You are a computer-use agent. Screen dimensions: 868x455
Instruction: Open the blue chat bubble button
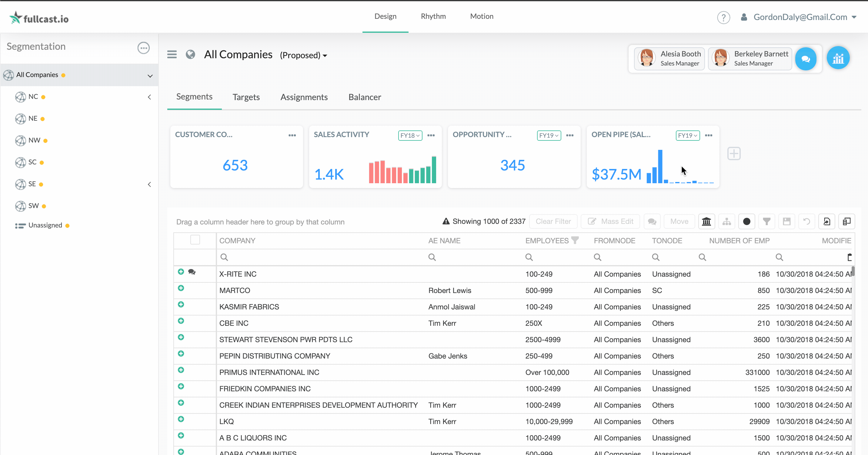(x=806, y=59)
